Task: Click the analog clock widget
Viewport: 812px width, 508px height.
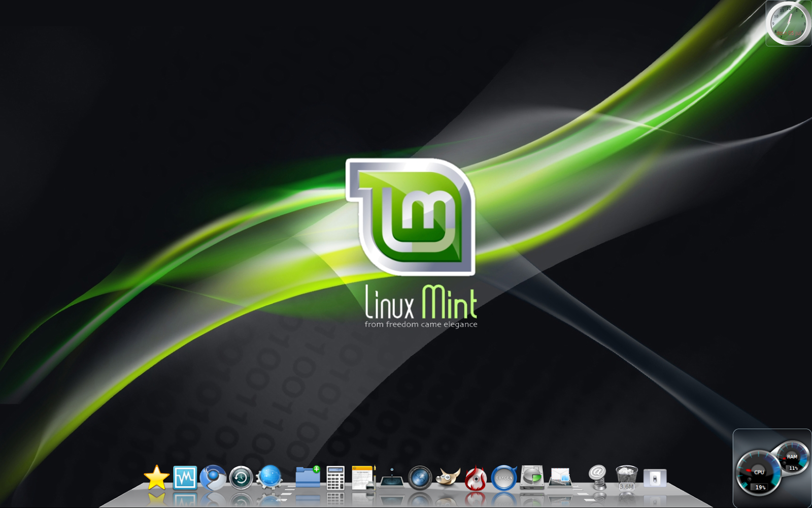Action: coord(789,23)
